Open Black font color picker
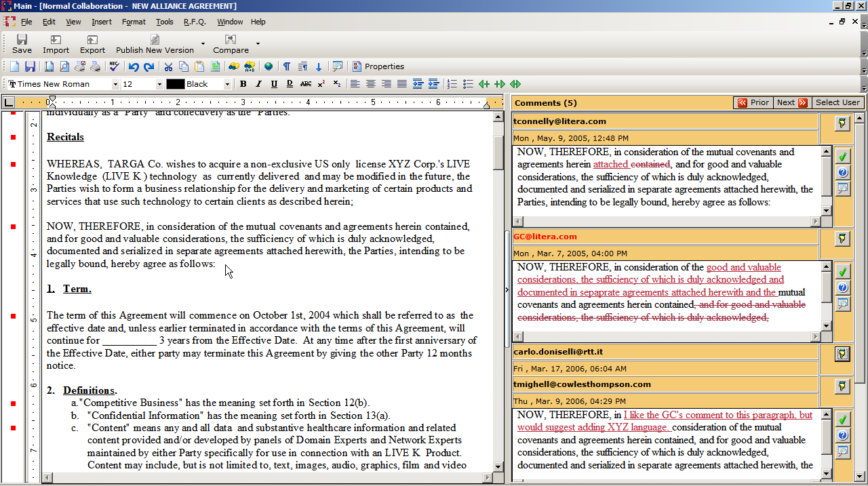 [227, 83]
